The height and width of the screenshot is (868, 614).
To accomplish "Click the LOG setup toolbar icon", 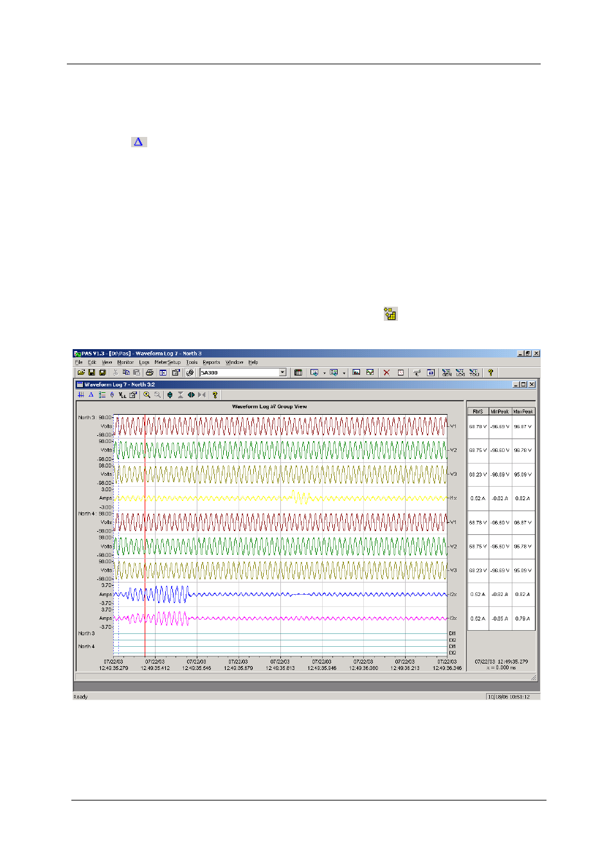I will click(x=460, y=373).
